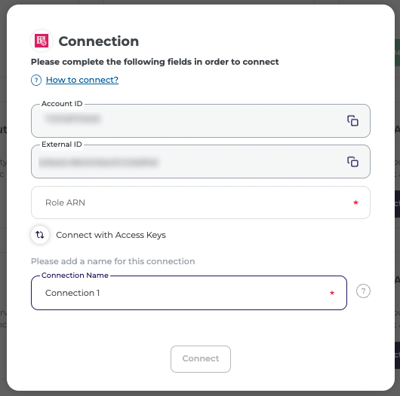
Task: Click the 'Please add a name for this connection' text
Action: tap(113, 261)
